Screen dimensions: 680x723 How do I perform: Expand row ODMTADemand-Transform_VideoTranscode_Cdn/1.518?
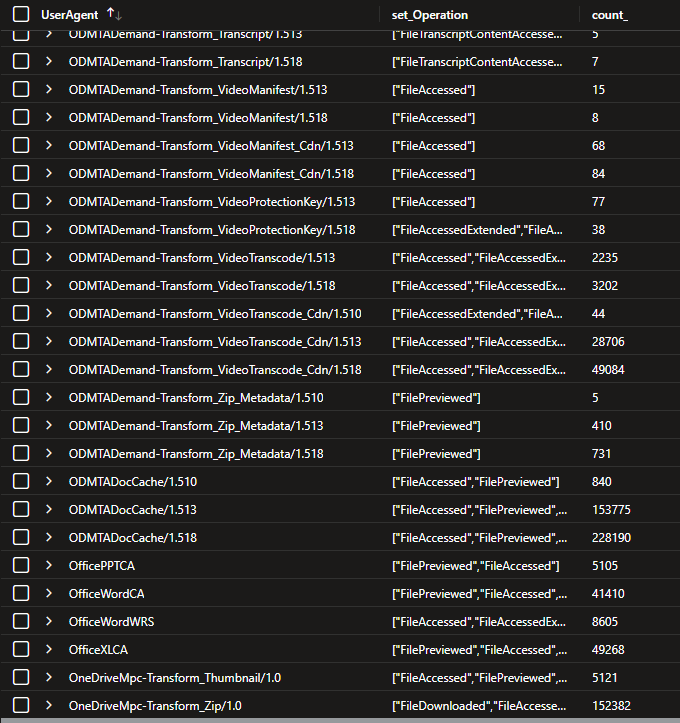point(49,369)
